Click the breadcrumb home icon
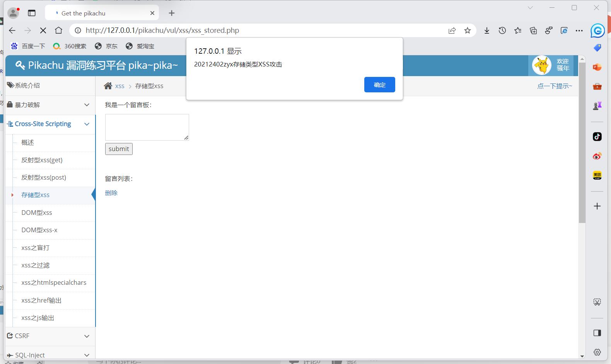611x364 pixels. pyautogui.click(x=108, y=86)
